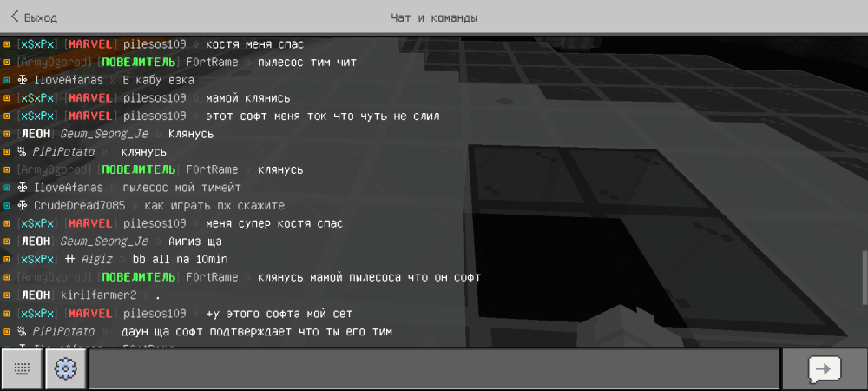Click message 'Аигиз ща'
The image size is (868, 391).
click(194, 242)
